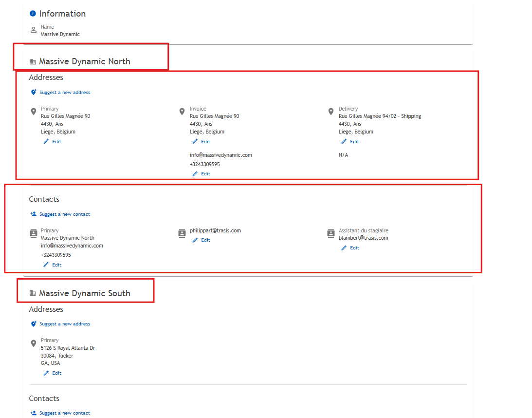Click the Information section heading
Screen dimensions: 532x418
click(62, 14)
